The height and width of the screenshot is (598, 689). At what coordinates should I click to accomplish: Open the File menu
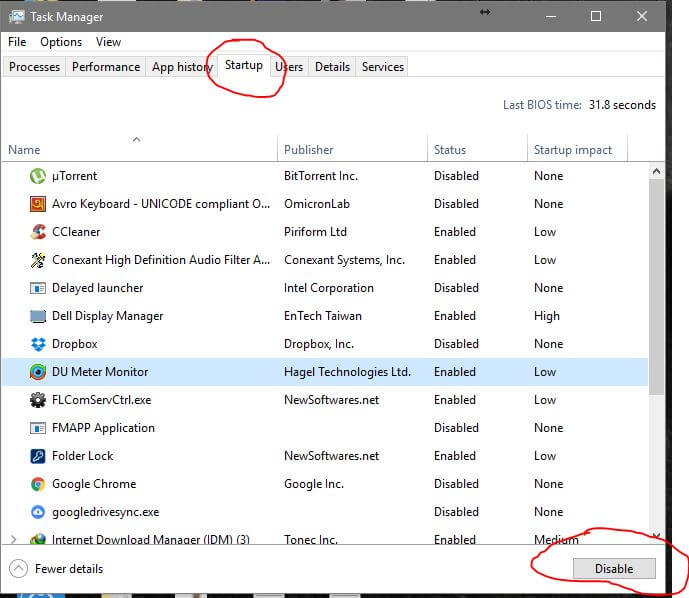click(17, 42)
